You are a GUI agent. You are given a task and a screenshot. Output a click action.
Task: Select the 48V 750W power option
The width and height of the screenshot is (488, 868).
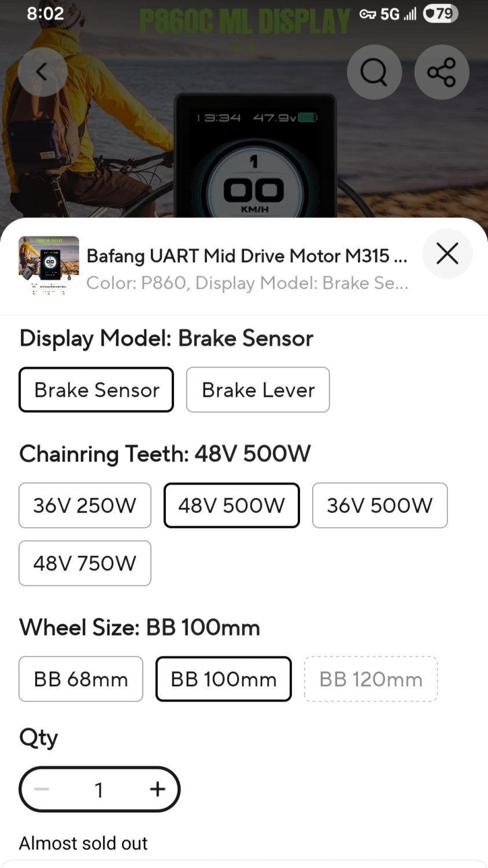84,563
